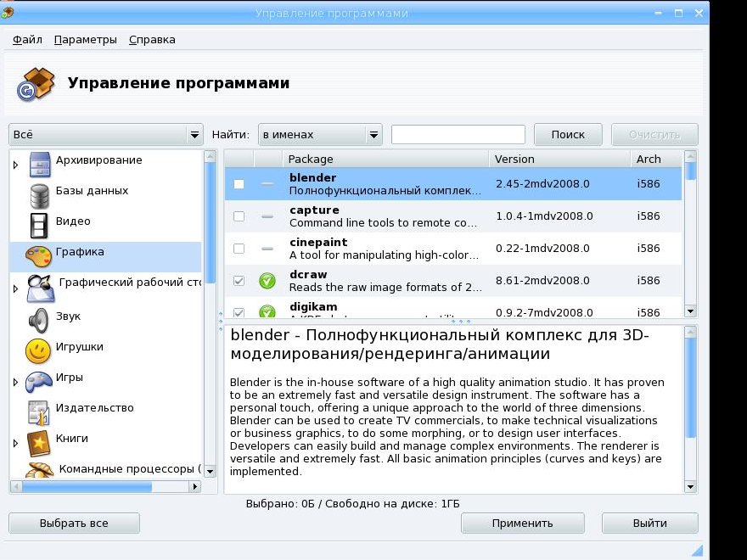Expand the Архивирование tree node
This screenshot has height=560, width=747.
pos(16,165)
